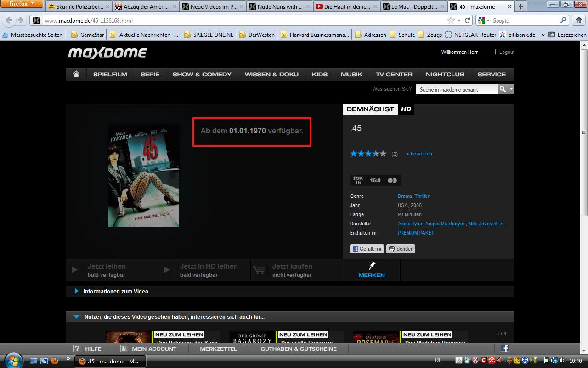The image size is (588, 368).
Task: Show more bookmarks via chevron
Action: [x=543, y=34]
